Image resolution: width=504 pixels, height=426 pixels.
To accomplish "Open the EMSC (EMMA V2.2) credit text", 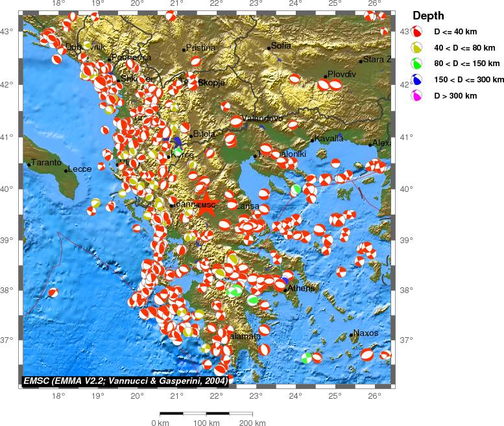I will click(125, 381).
